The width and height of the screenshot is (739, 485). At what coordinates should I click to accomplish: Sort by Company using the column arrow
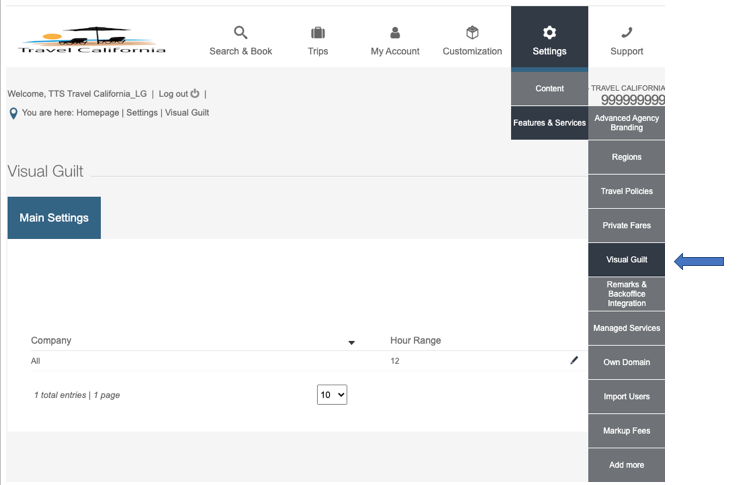click(351, 343)
